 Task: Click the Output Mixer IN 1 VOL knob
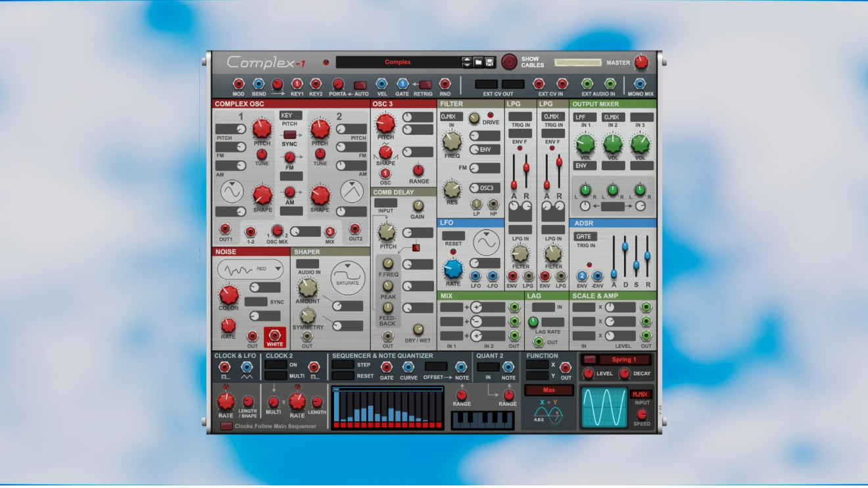(x=585, y=143)
